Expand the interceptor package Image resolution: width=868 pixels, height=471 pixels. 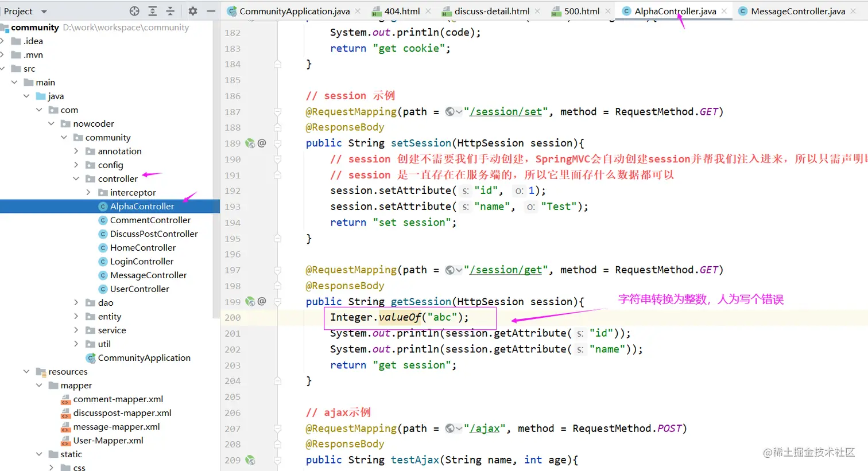[x=88, y=192]
